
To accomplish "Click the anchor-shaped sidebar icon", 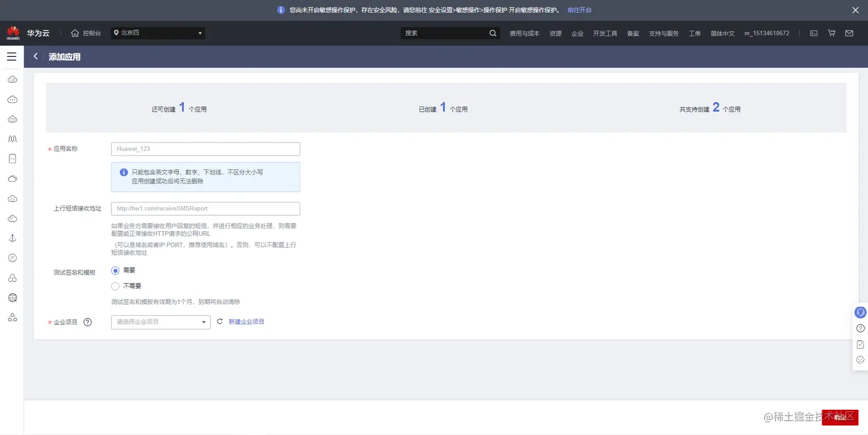I will click(x=12, y=238).
